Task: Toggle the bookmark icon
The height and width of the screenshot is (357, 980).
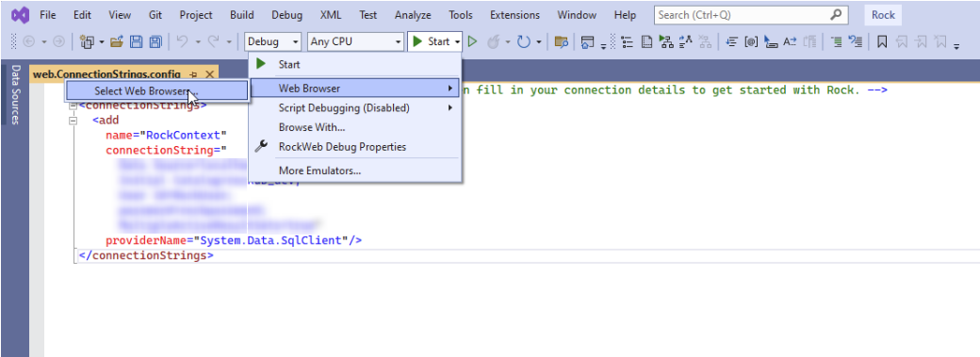Action: [882, 41]
